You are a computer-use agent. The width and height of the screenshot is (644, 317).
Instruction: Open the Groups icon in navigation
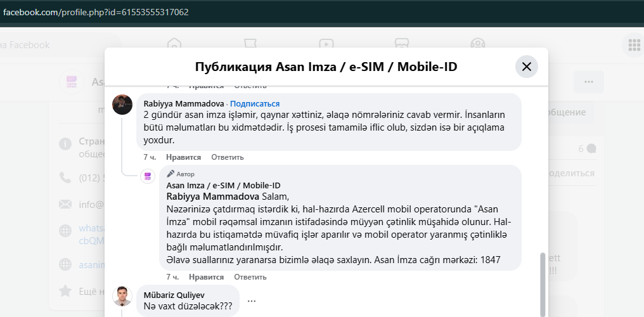478,44
